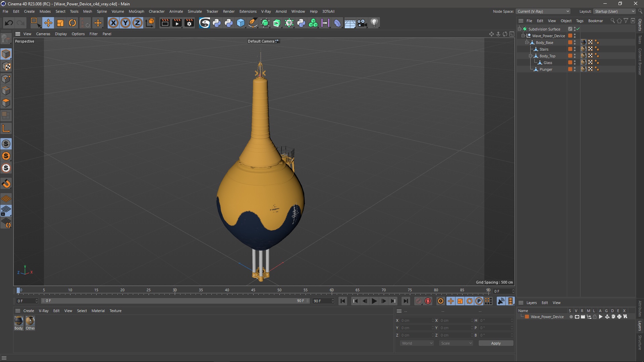Select the Rotate tool

(72, 23)
